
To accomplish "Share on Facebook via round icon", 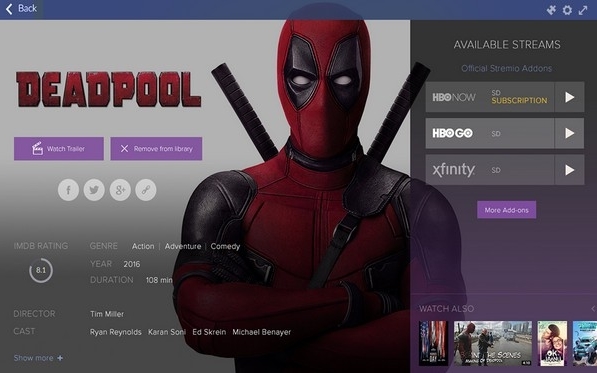I will [x=69, y=190].
